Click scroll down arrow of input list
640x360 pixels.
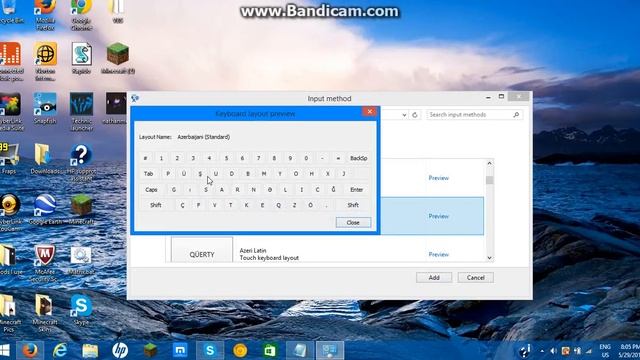489,258
